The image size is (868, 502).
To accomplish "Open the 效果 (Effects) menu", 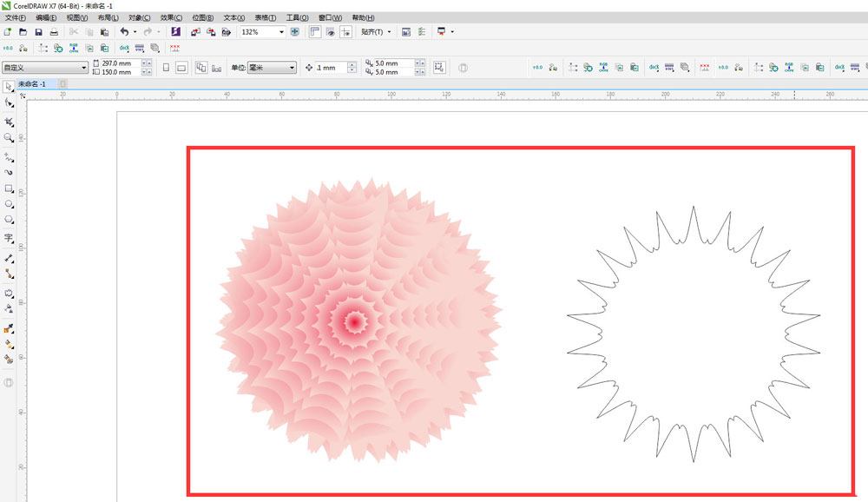I will click(x=172, y=17).
